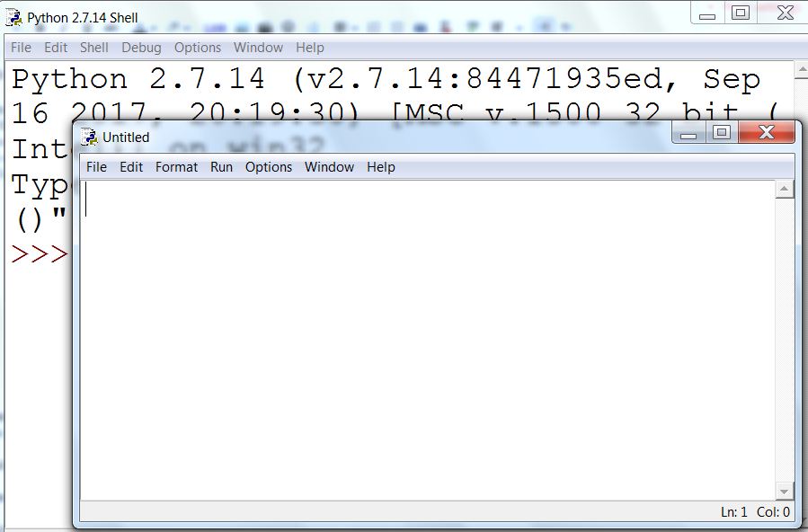This screenshot has height=532, width=808.
Task: Click the >>> prompt in Python Shell
Action: coord(40,254)
